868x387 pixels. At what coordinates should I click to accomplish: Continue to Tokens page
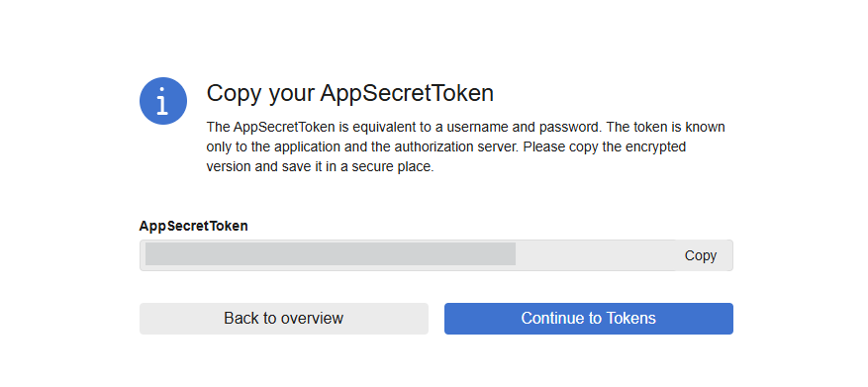(589, 319)
